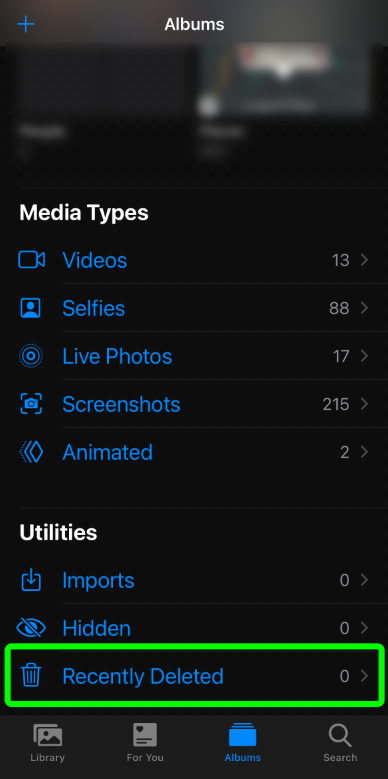Tap the Videos camera icon

click(31, 260)
